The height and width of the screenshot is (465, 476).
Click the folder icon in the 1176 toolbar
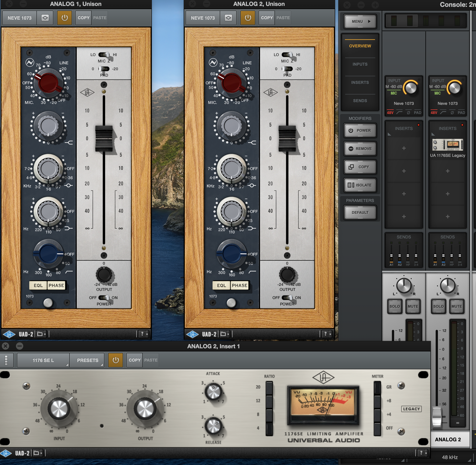pyautogui.click(x=36, y=453)
